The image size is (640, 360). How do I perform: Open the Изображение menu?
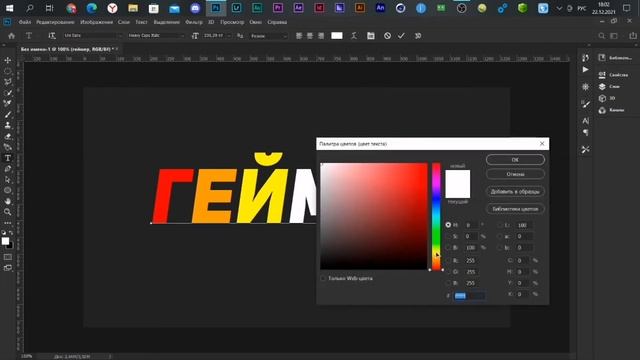coord(96,22)
